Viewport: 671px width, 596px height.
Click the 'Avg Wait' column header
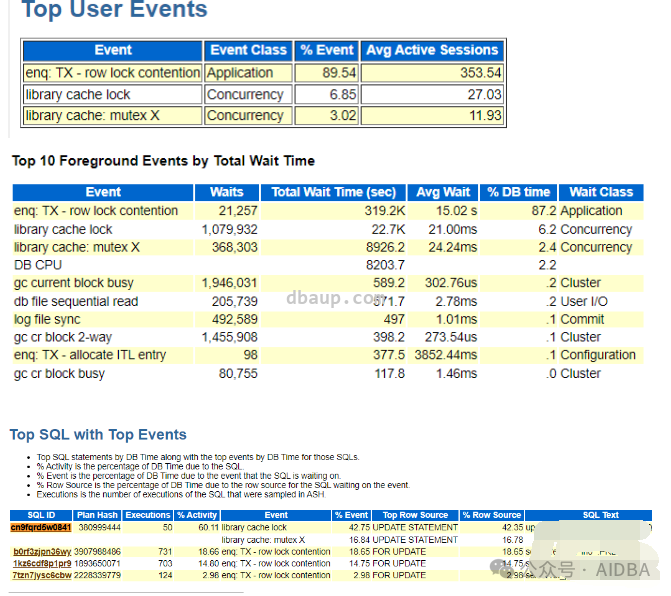(443, 192)
